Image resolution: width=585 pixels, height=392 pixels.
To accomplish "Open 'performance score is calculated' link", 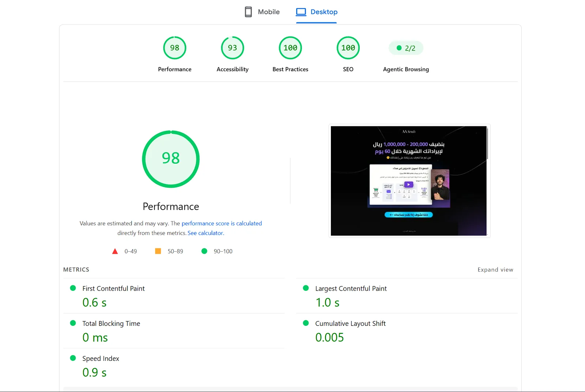I will (x=222, y=223).
